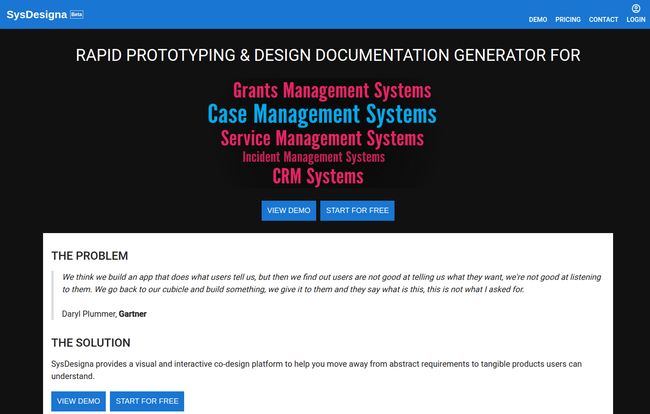Screen dimensions: 650x414
Task: Open the LOGIN navigation link
Action: pos(635,19)
